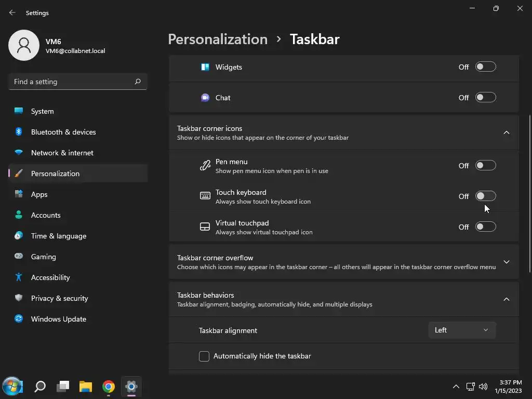Click the Accounts person icon
The image size is (532, 399).
pos(19,215)
